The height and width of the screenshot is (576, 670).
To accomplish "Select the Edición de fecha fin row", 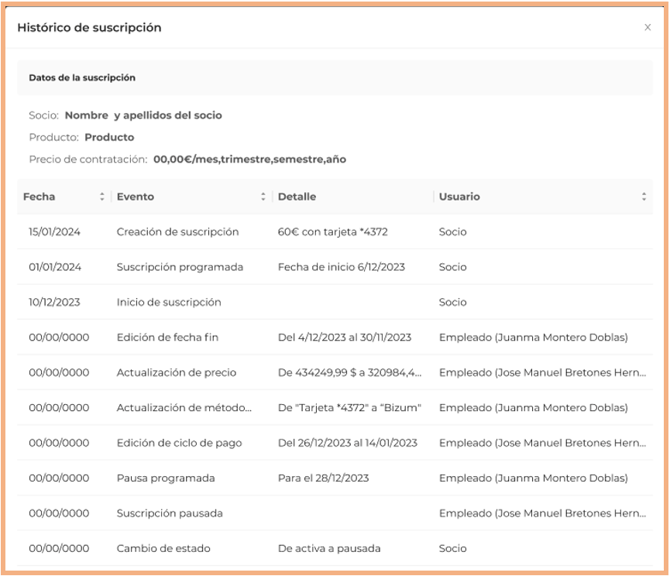I will click(x=167, y=337).
